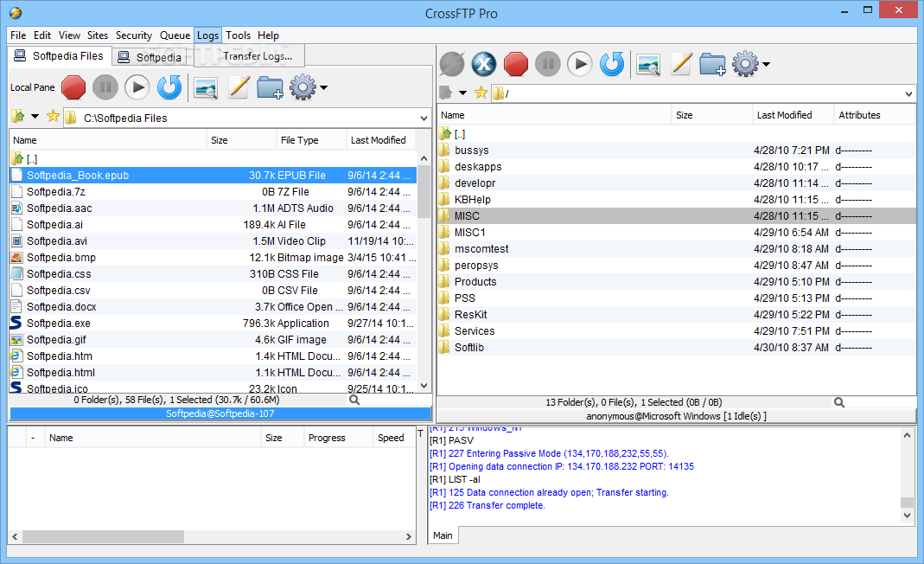The width and height of the screenshot is (924, 564).
Task: Click the local pane red Stop button
Action: [73, 88]
